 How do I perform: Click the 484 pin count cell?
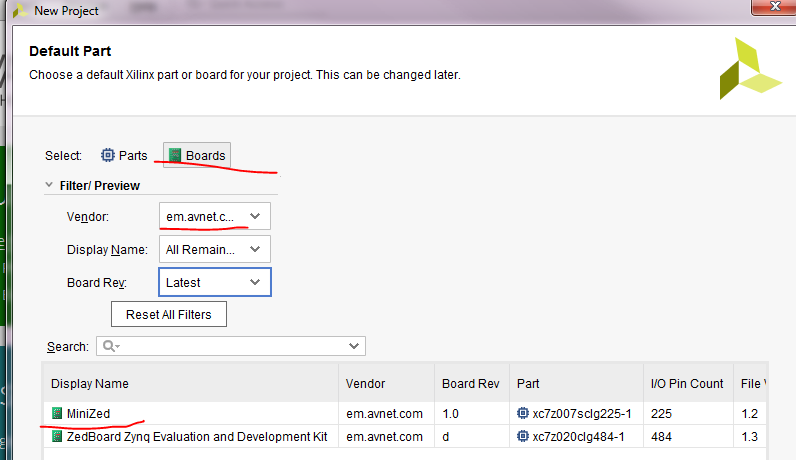click(688, 437)
